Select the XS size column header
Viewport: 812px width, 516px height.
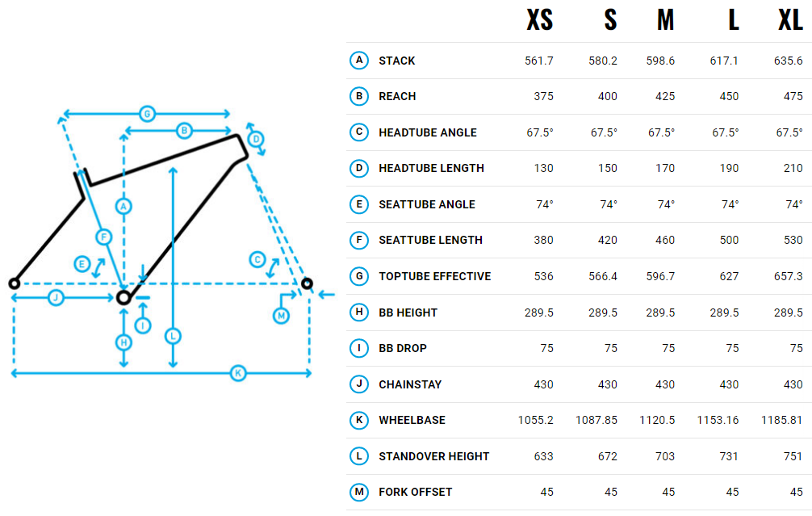point(539,20)
